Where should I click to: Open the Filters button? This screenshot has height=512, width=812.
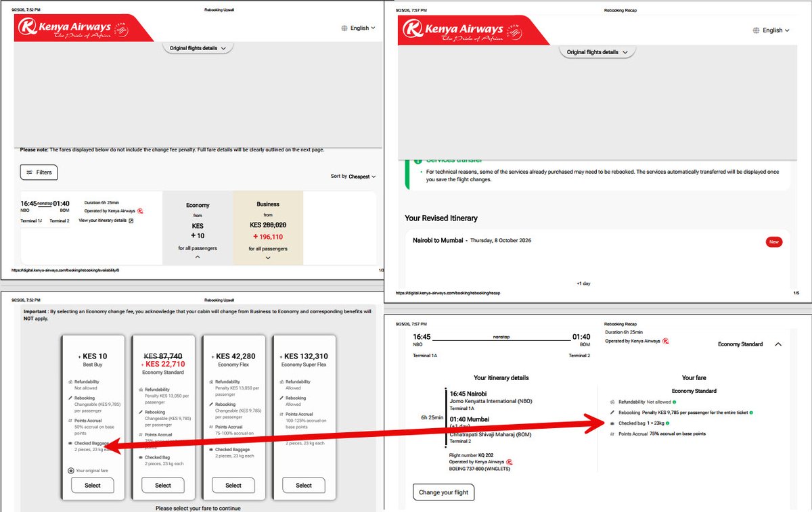(39, 172)
